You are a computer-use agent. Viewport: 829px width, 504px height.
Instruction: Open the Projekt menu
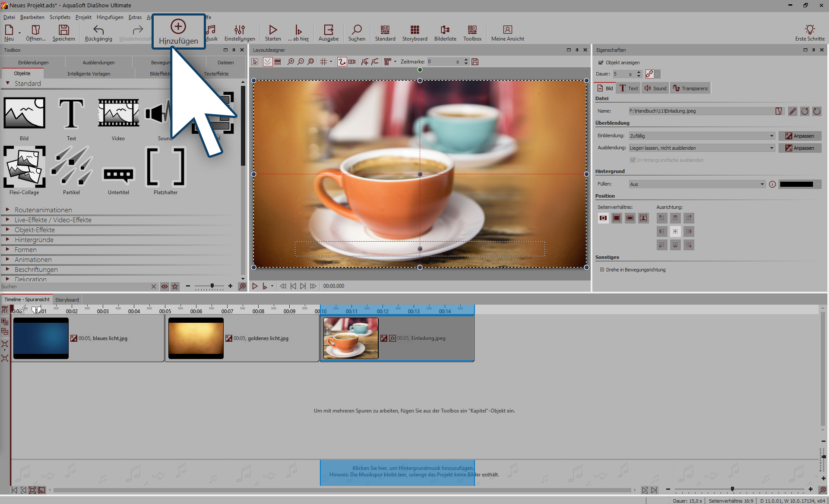[83, 17]
